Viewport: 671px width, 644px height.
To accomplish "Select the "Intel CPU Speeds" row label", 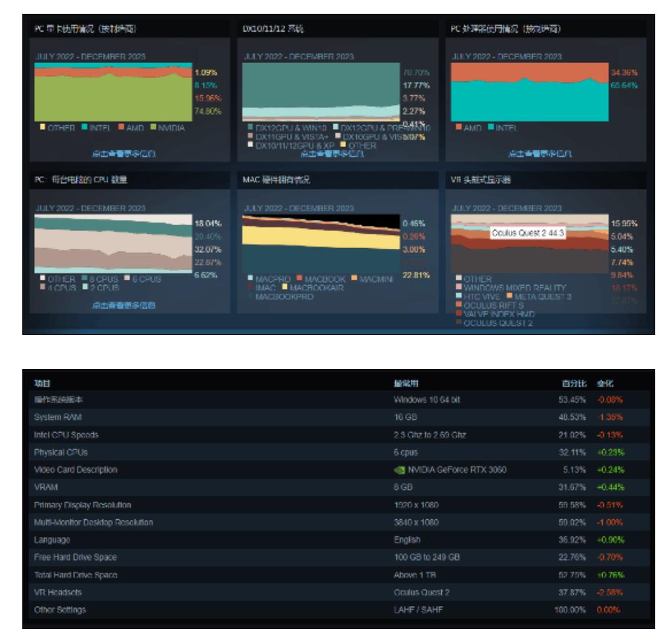I will pos(66,435).
